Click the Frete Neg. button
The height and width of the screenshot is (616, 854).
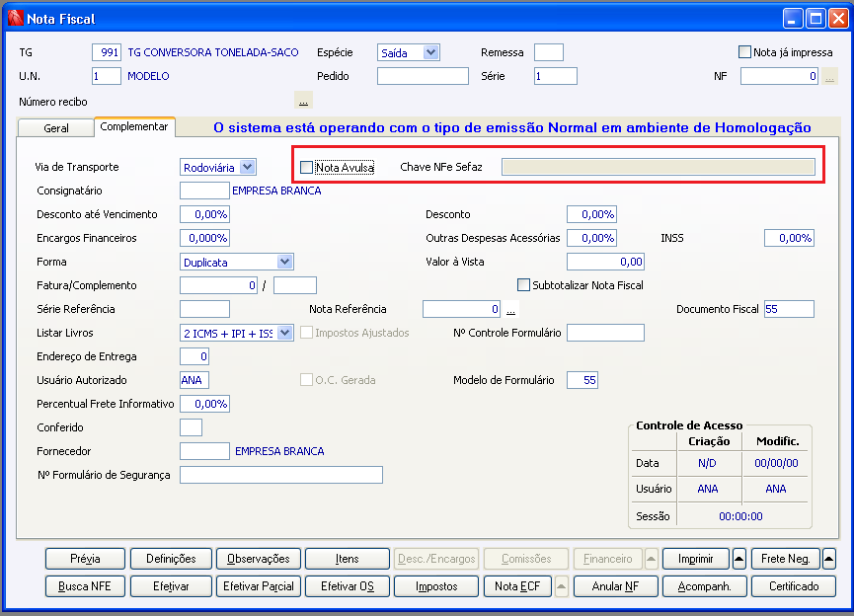[785, 559]
